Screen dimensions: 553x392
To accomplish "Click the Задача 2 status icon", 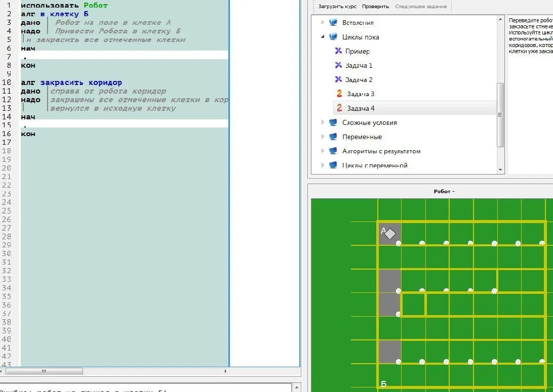I will tap(338, 79).
